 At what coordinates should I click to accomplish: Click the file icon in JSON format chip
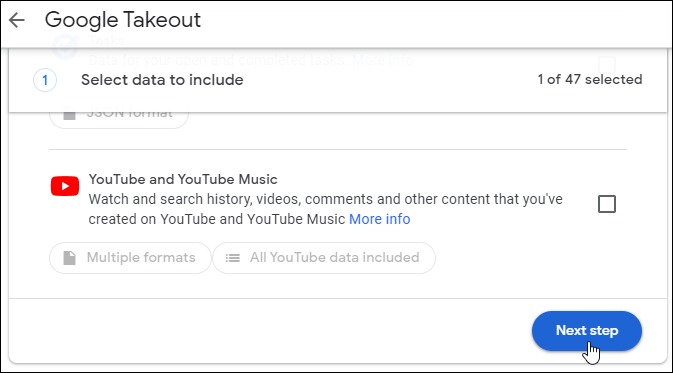[x=70, y=115]
